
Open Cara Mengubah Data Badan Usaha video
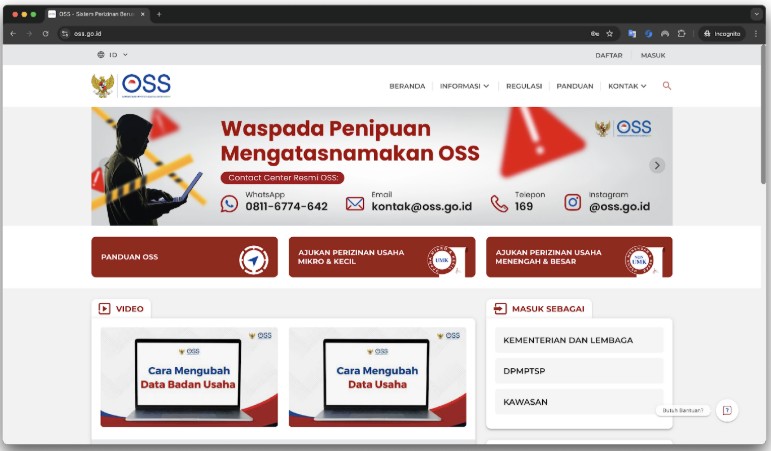pos(189,377)
